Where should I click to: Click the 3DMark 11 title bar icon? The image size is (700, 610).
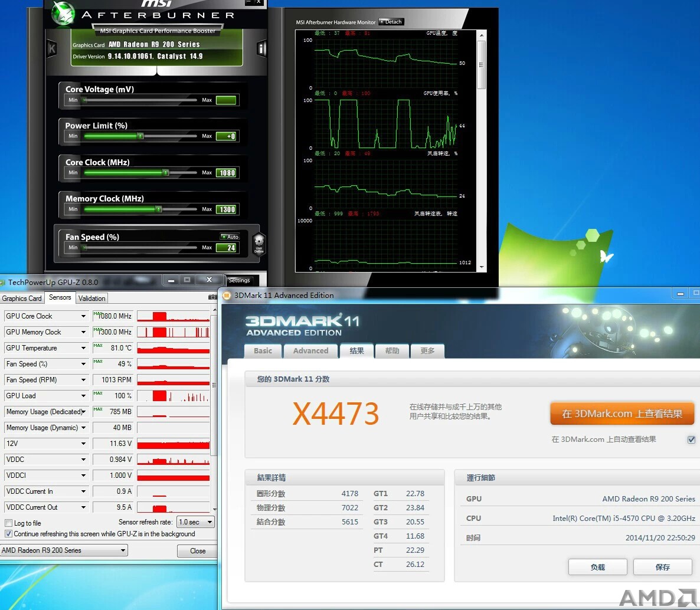227,296
